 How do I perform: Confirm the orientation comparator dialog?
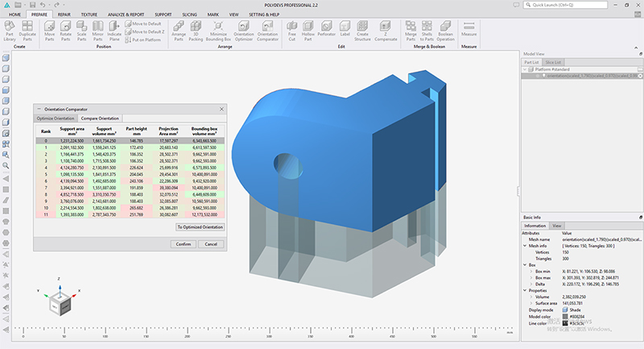(184, 244)
